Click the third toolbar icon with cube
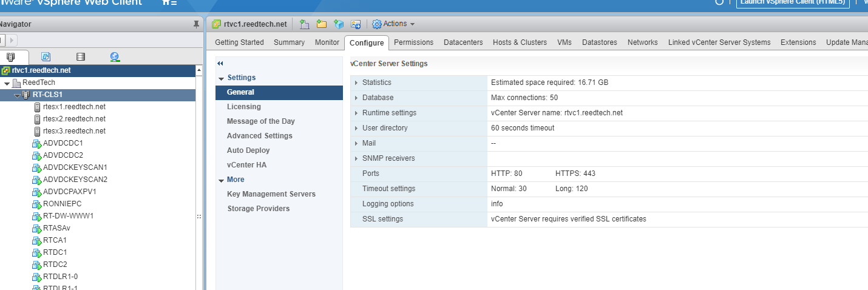 tap(339, 24)
